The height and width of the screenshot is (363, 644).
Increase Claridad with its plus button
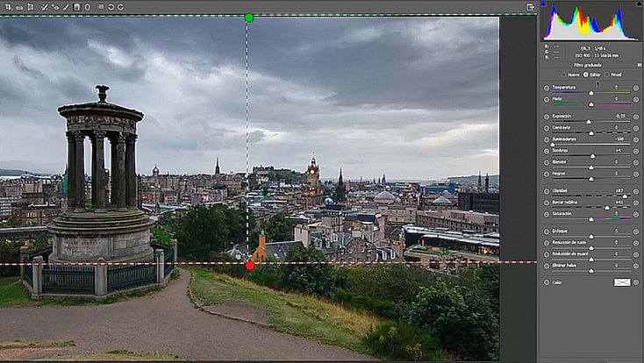pyautogui.click(x=636, y=191)
